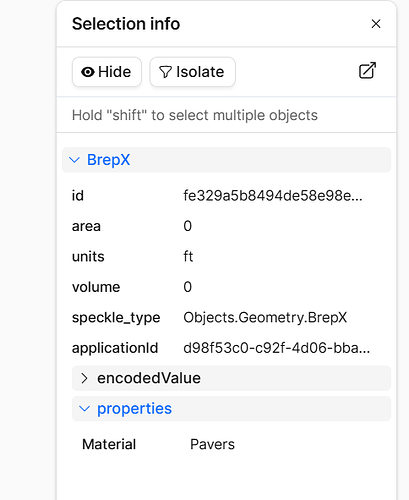Click the units value ft

[188, 257]
